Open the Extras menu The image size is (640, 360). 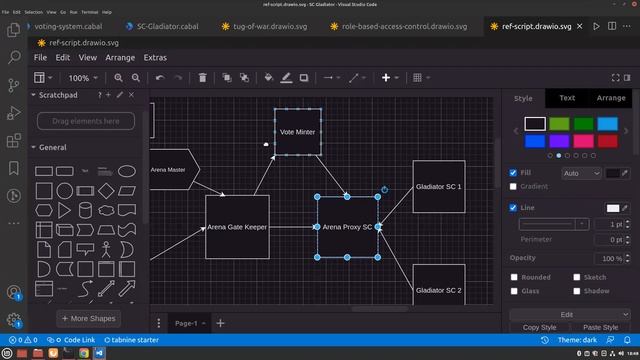[155, 58]
